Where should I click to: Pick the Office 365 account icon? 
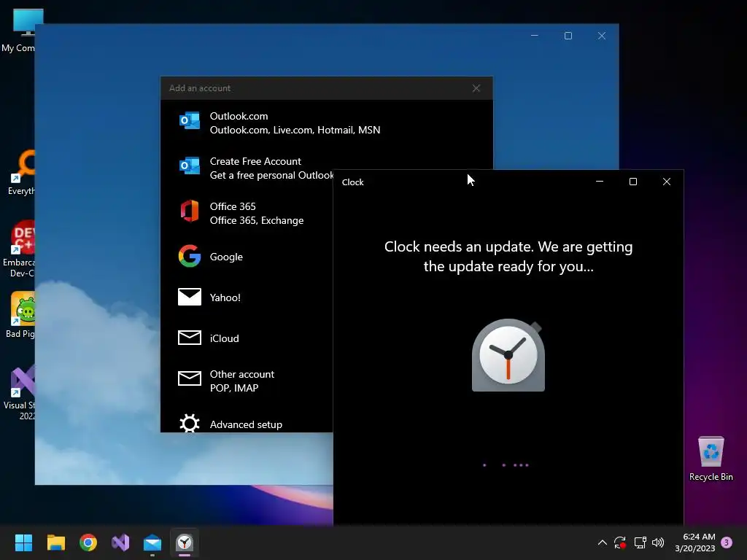click(189, 211)
